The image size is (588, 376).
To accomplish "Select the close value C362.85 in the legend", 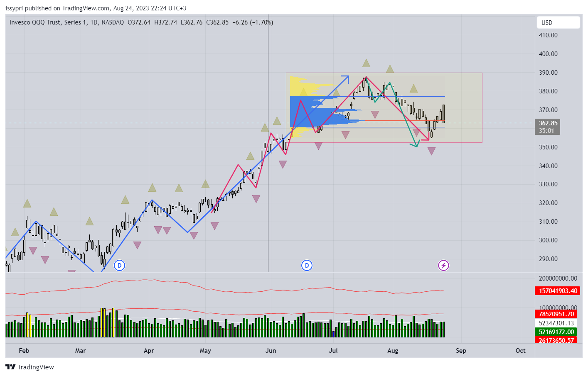I will (x=217, y=22).
